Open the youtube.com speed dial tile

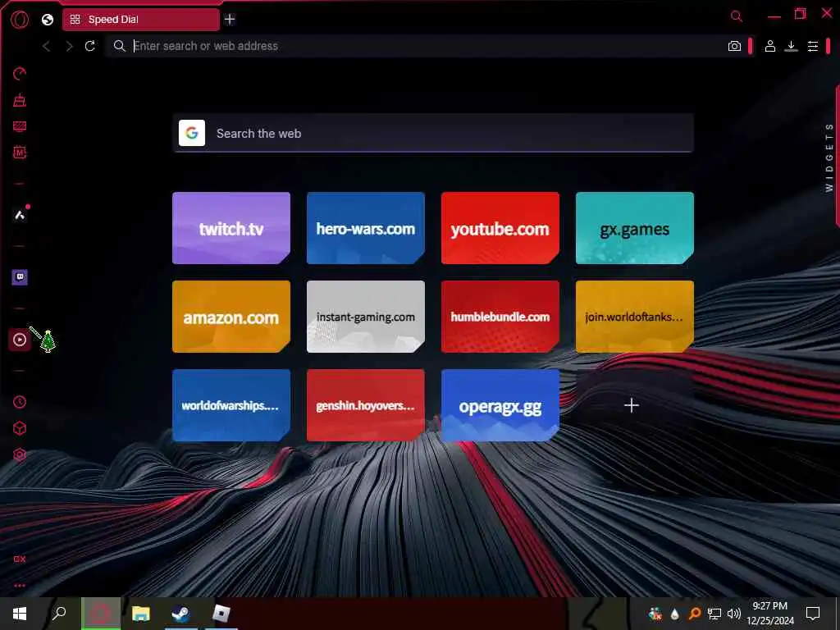pos(500,228)
